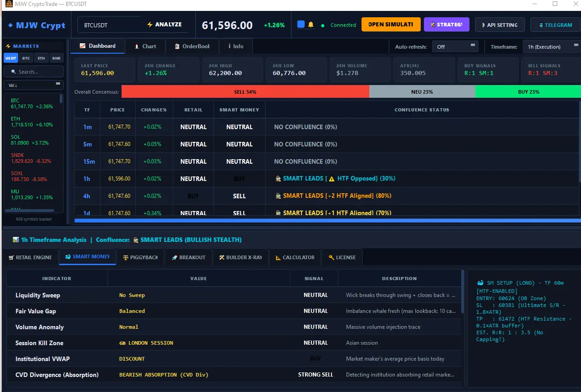Click the Telegram button
This screenshot has width=581, height=392.
[x=555, y=25]
